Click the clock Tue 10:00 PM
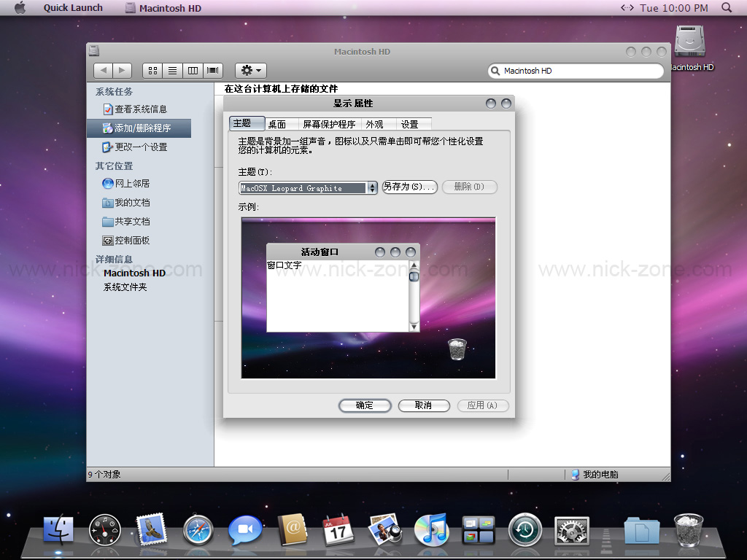747x560 pixels. coord(674,8)
